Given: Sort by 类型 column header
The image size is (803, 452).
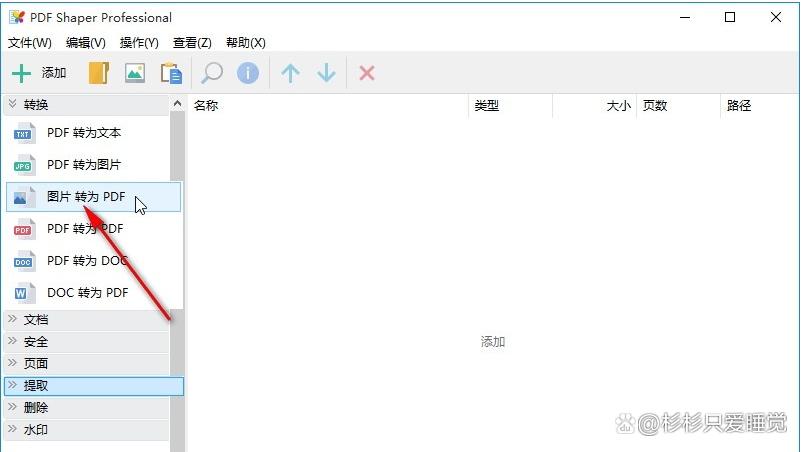Looking at the screenshot, I should click(511, 106).
